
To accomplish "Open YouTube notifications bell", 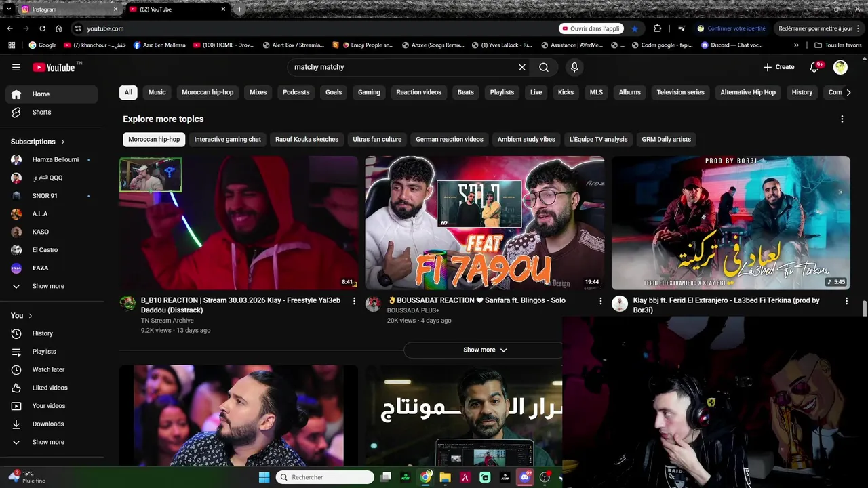I will tap(816, 67).
